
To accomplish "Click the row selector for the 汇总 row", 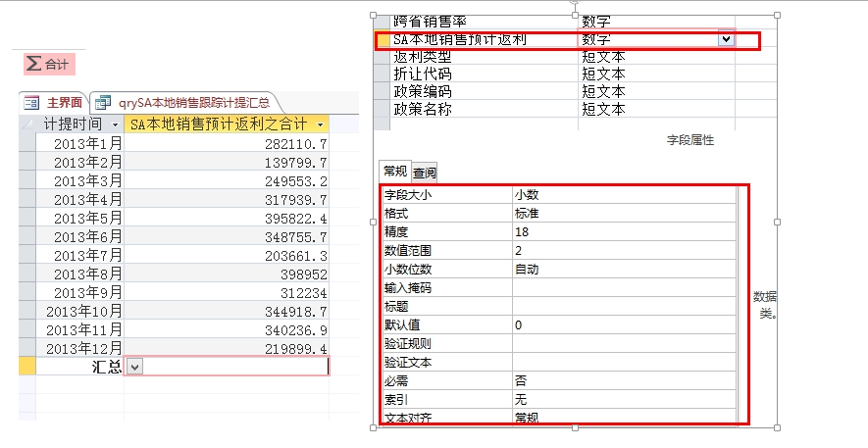I will point(26,366).
